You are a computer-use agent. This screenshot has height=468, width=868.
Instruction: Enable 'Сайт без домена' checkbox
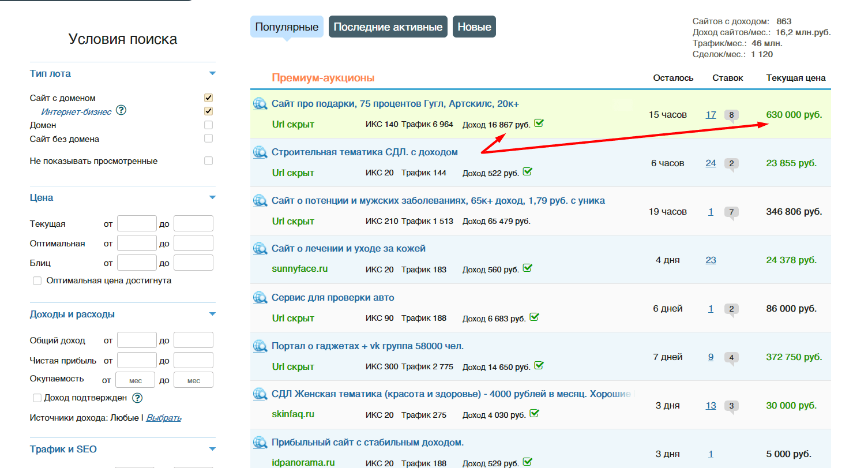tap(209, 138)
